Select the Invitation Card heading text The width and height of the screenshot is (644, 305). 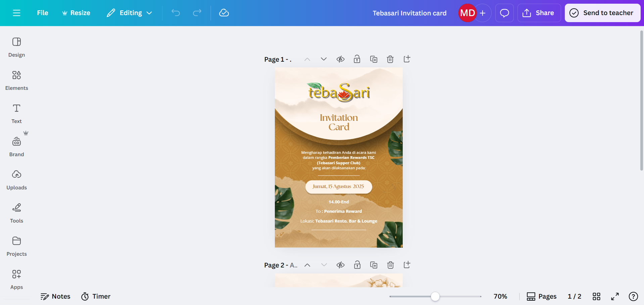tap(339, 122)
